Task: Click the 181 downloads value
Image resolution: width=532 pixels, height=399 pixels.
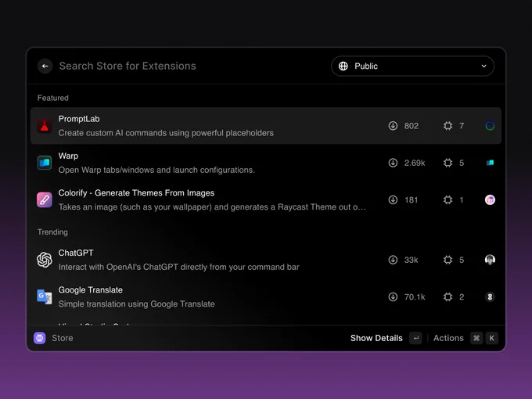Action: click(412, 199)
